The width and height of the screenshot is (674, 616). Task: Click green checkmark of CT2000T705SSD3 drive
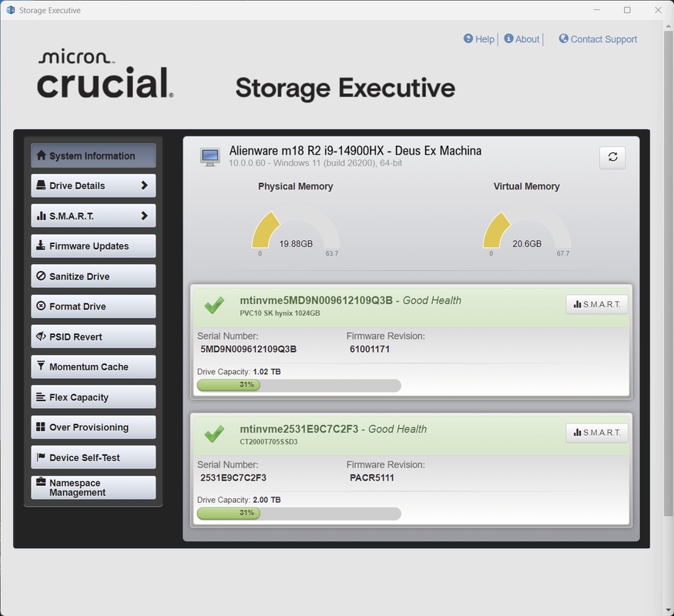click(x=214, y=434)
